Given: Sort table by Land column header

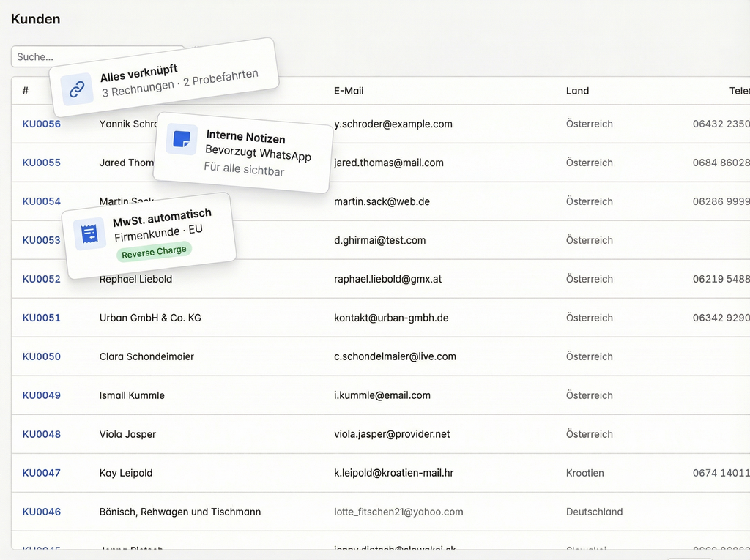Looking at the screenshot, I should pos(577,91).
